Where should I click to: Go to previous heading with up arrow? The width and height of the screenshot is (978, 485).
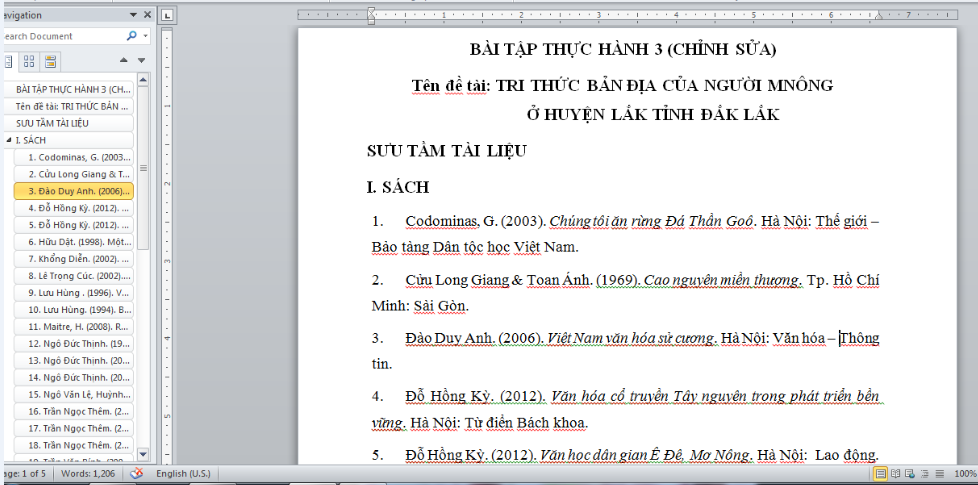click(123, 60)
